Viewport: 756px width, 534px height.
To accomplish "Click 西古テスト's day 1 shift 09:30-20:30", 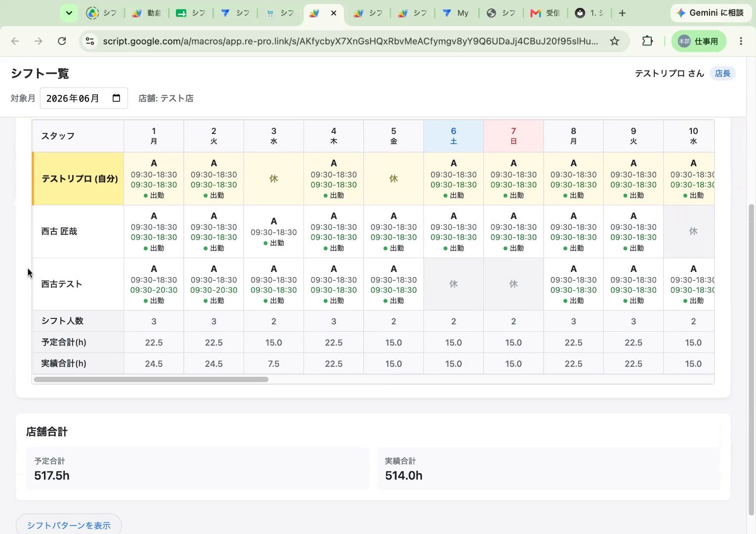I will click(x=154, y=290).
